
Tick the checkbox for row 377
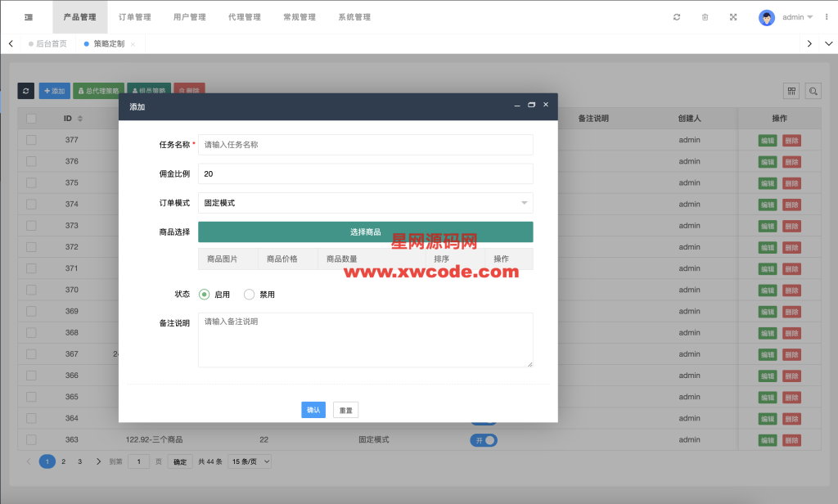[31, 140]
